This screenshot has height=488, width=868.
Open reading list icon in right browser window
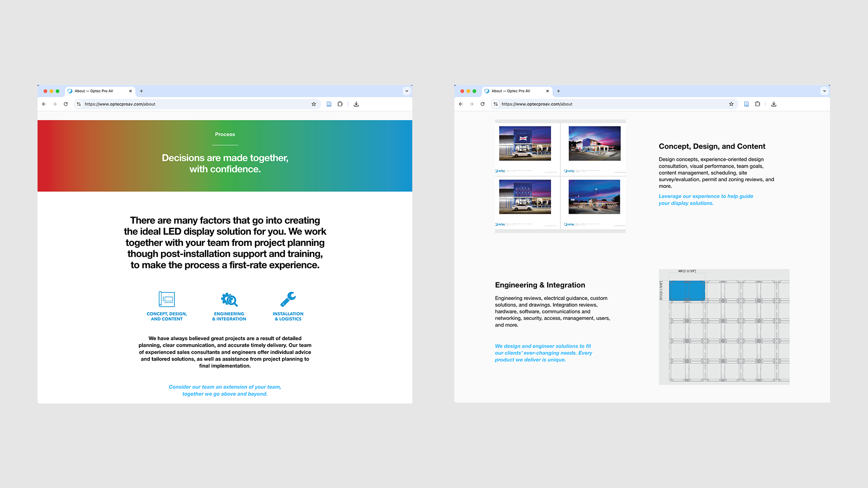click(x=746, y=104)
